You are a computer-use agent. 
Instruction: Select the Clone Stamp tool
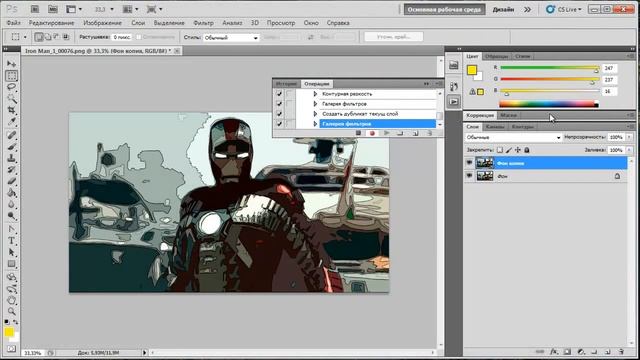pos(11,158)
